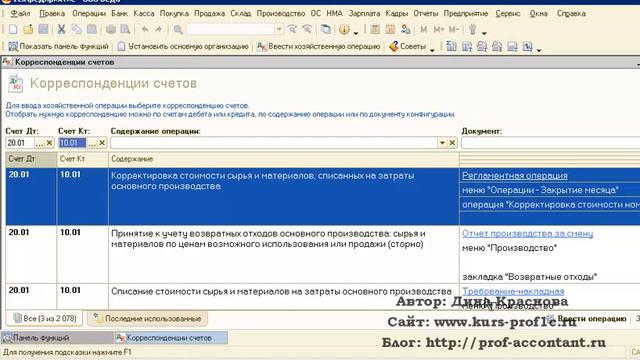Open the Операции menu
Screen dimensions: 640x360
point(89,13)
